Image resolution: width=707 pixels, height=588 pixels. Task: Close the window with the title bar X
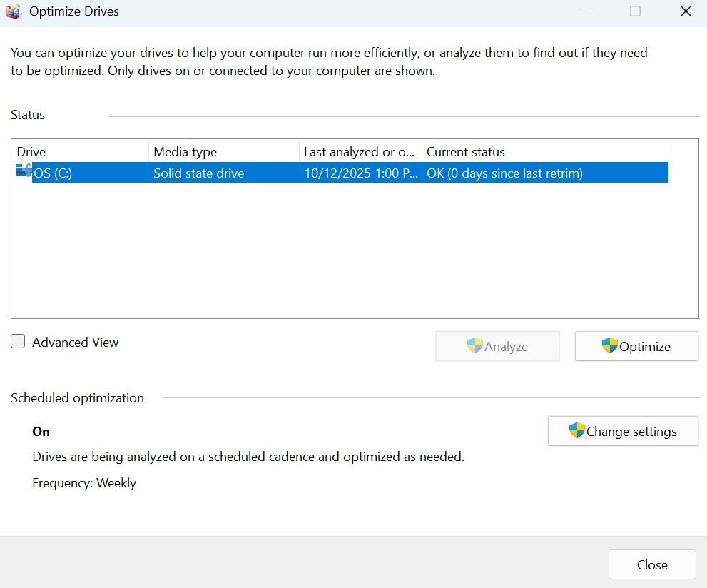pyautogui.click(x=686, y=11)
